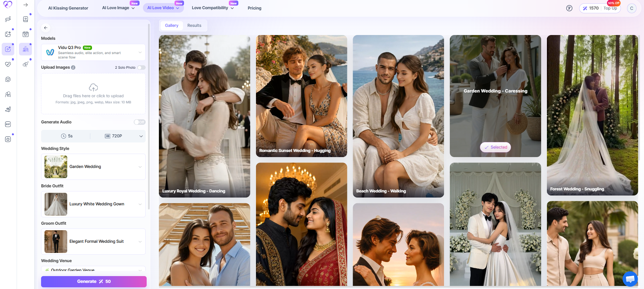The image size is (644, 289).
Task: Click the Upload Images info icon
Action: click(73, 67)
